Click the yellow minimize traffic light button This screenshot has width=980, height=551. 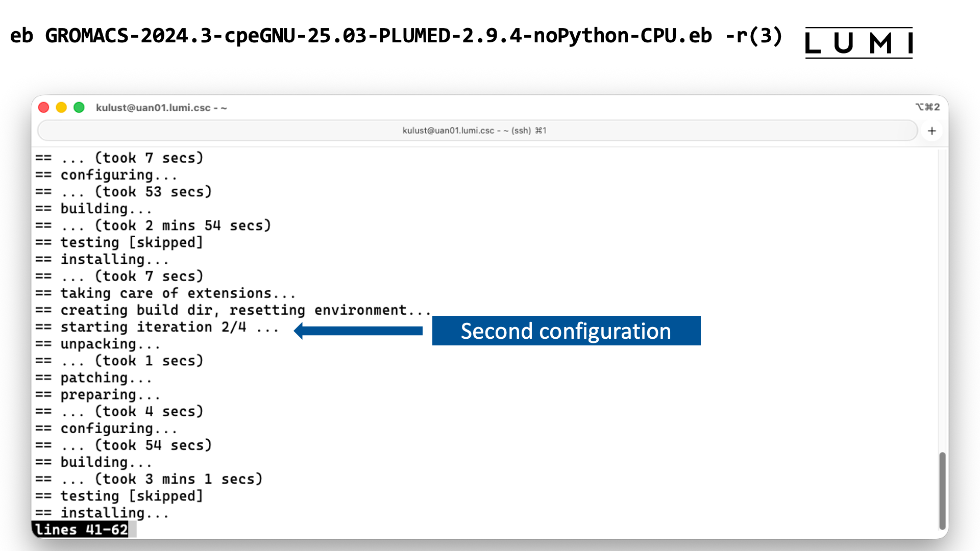[x=61, y=107]
